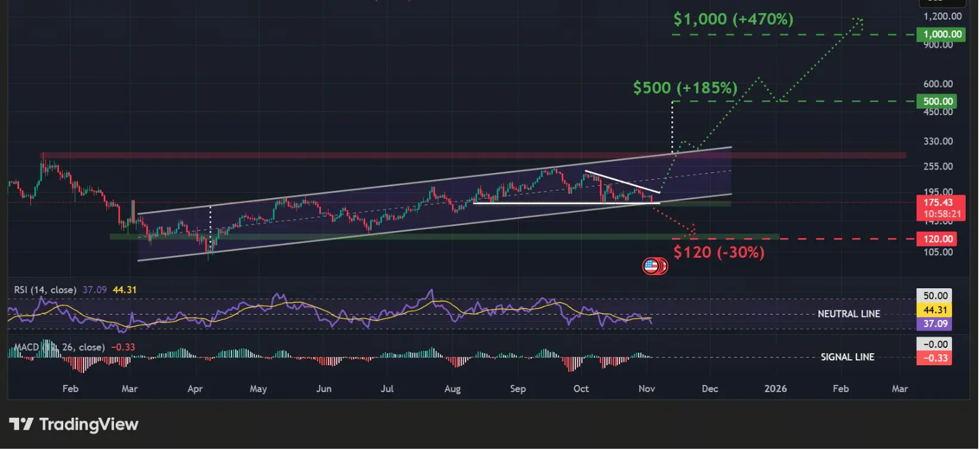Select the green 500.00 price axis tag

click(938, 101)
